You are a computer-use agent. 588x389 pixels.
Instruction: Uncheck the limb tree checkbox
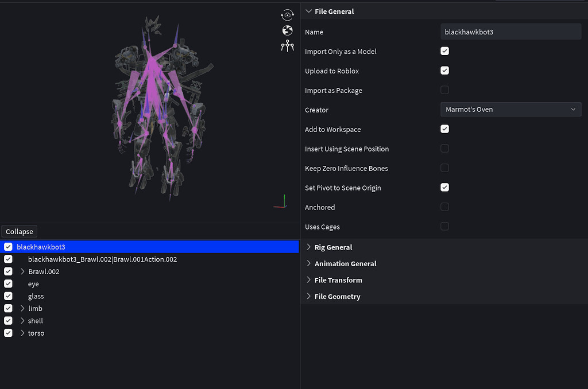8,309
